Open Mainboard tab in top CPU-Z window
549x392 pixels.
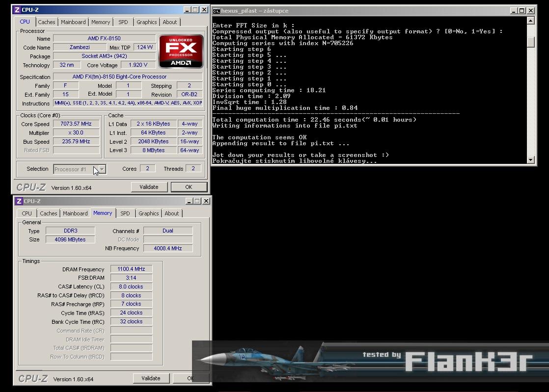(73, 22)
